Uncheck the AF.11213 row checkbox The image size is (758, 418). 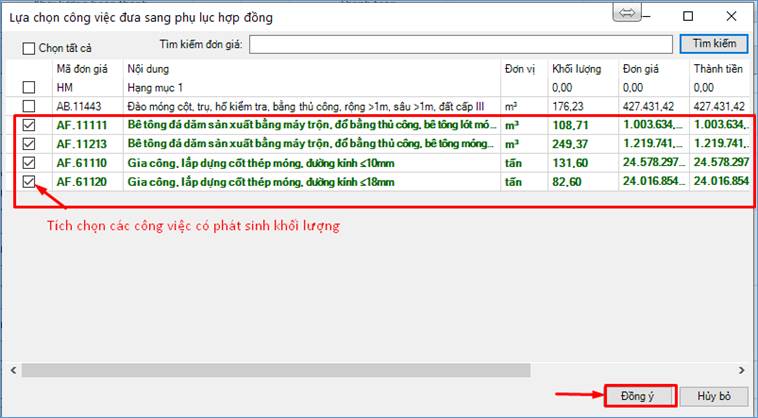tap(29, 144)
